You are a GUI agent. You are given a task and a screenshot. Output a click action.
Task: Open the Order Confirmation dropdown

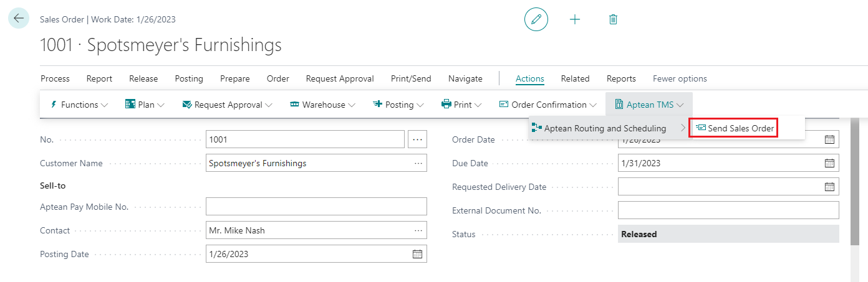click(x=548, y=105)
